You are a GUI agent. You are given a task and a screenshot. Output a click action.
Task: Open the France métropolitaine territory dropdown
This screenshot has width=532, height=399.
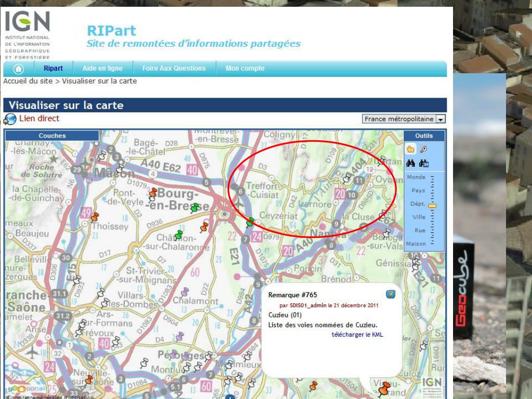(x=403, y=119)
